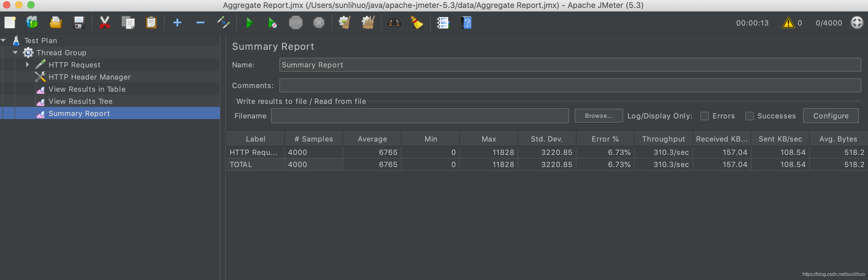Click the 00:00:13 elapsed time display
The height and width of the screenshot is (280, 868).
[x=752, y=23]
